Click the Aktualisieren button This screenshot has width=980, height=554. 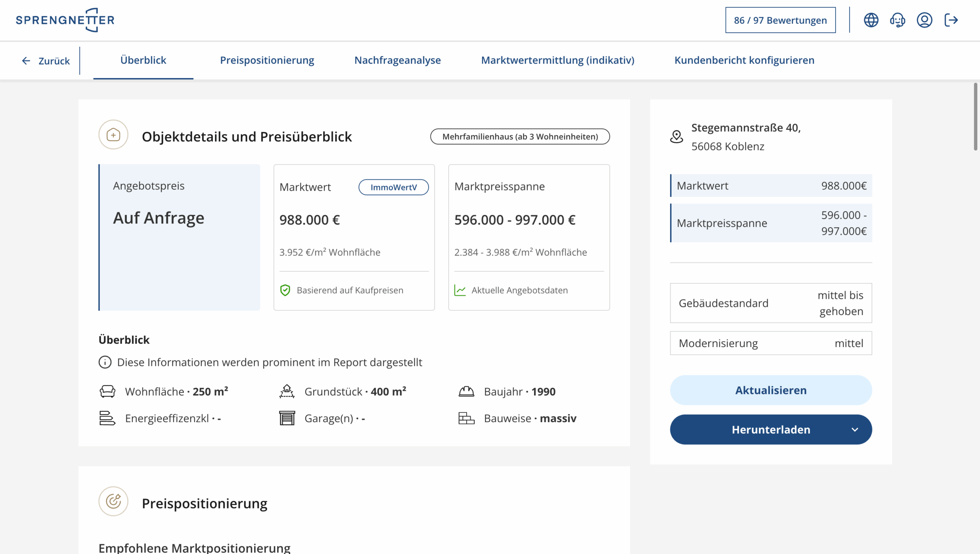(771, 390)
